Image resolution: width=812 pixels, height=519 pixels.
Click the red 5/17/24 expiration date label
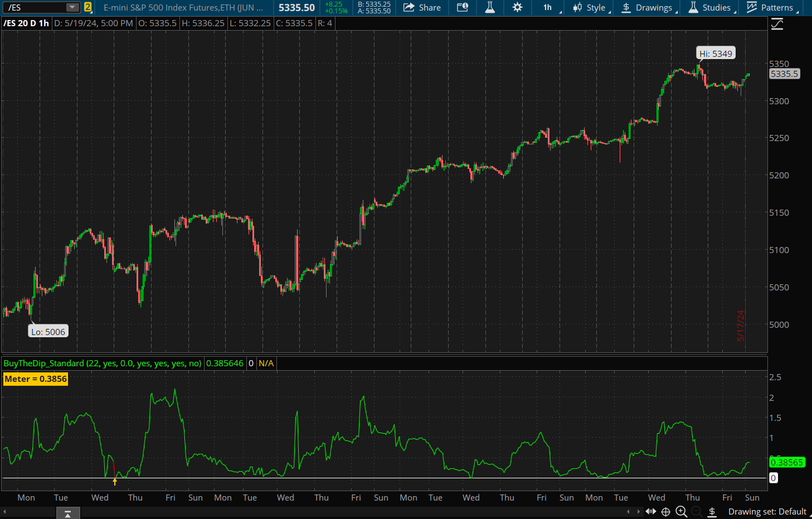click(741, 326)
